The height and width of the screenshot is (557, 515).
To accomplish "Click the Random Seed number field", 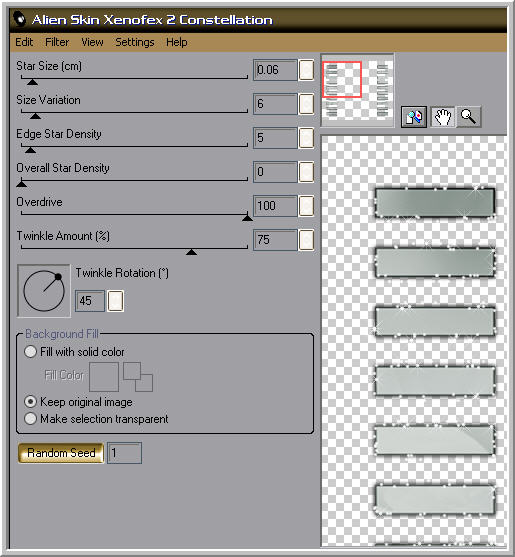I will tap(125, 453).
